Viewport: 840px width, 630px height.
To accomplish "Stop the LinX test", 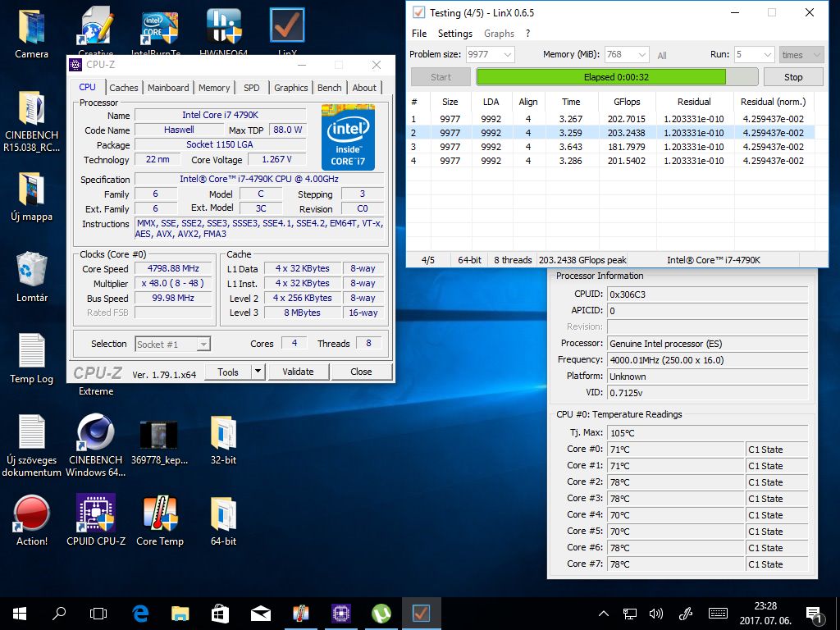I will click(793, 77).
